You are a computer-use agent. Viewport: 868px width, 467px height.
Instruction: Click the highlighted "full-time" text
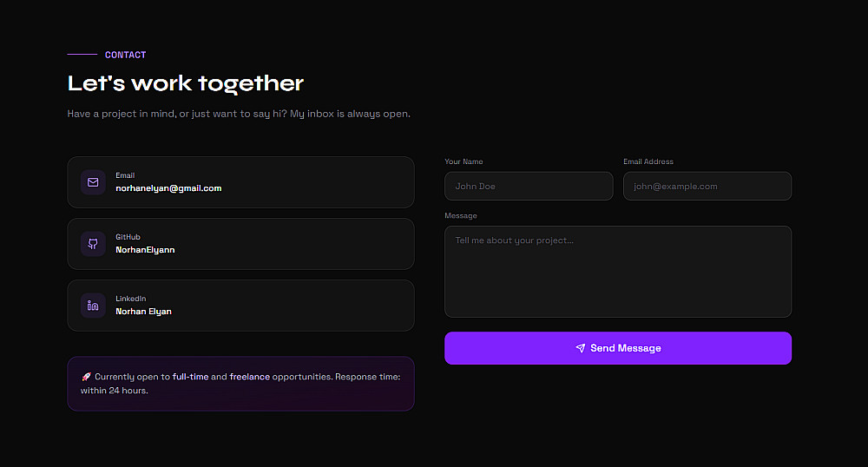tap(190, 378)
